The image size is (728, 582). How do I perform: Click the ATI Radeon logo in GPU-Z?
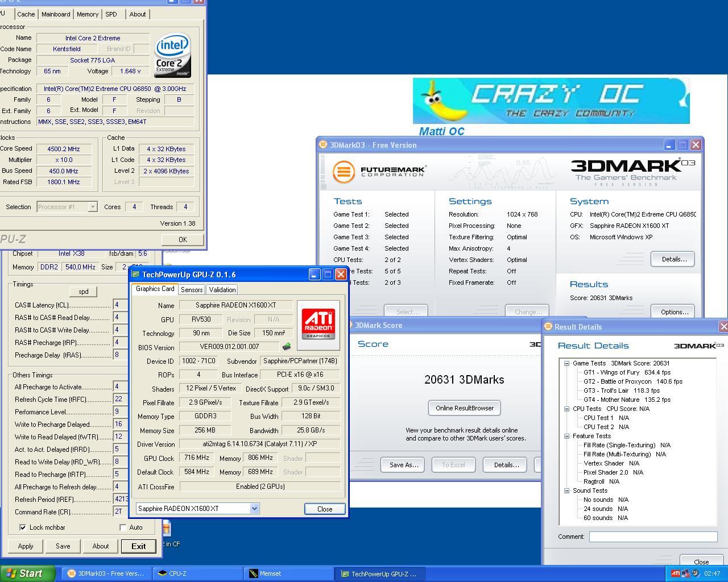[318, 325]
